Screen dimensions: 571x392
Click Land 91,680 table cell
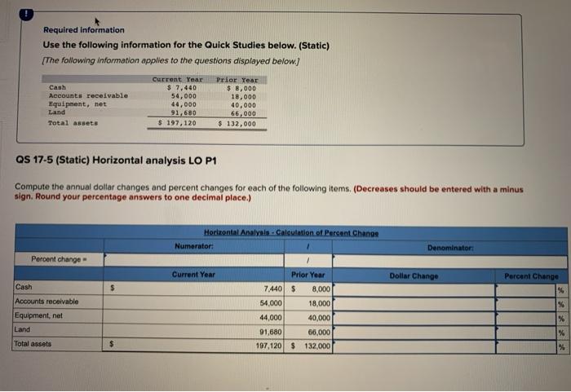(x=194, y=331)
